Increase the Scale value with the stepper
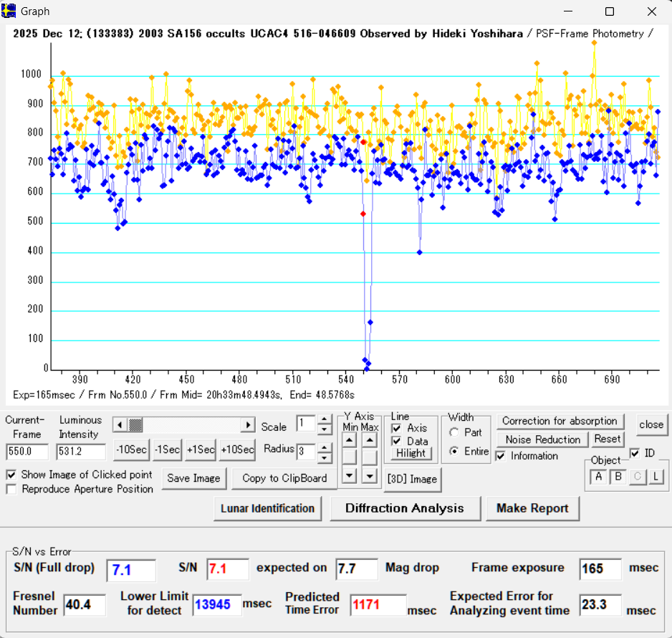The height and width of the screenshot is (638, 672). (x=325, y=419)
